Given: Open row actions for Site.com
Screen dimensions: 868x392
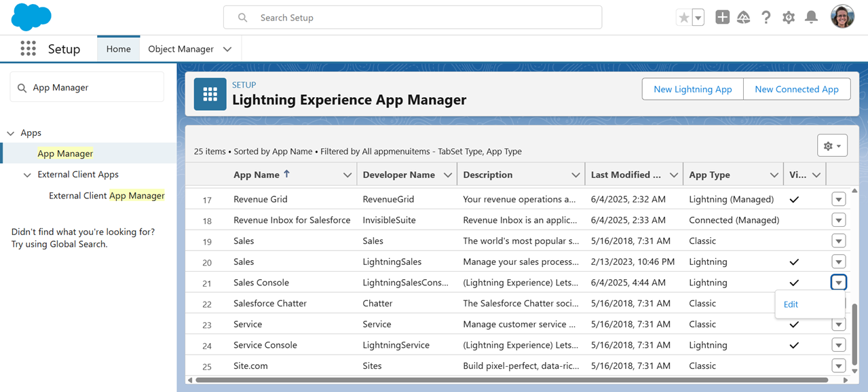Looking at the screenshot, I should pyautogui.click(x=839, y=366).
